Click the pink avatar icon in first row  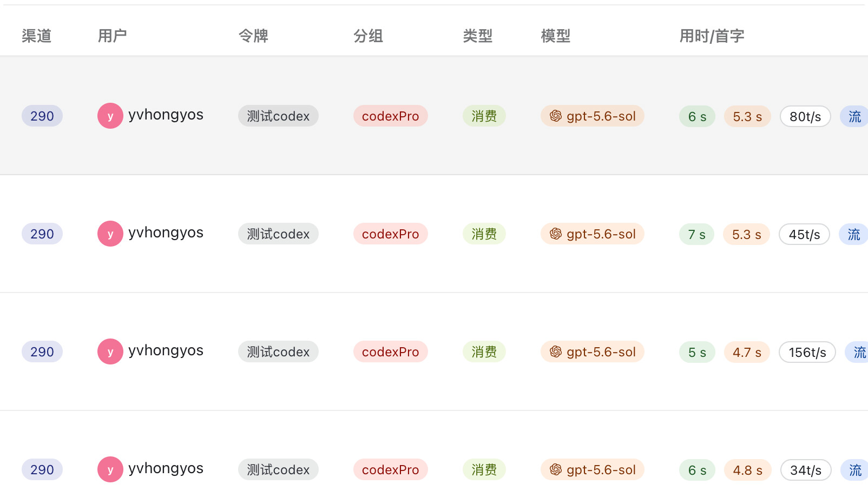110,116
